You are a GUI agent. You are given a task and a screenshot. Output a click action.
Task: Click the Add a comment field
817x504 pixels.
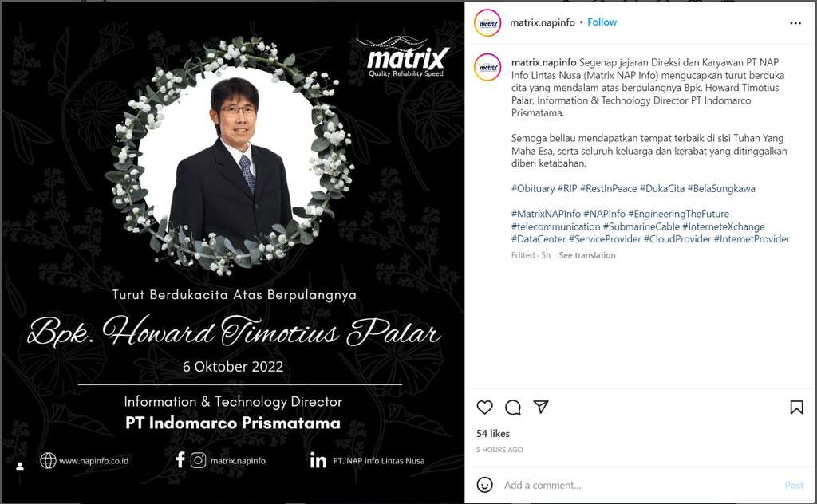[640, 485]
